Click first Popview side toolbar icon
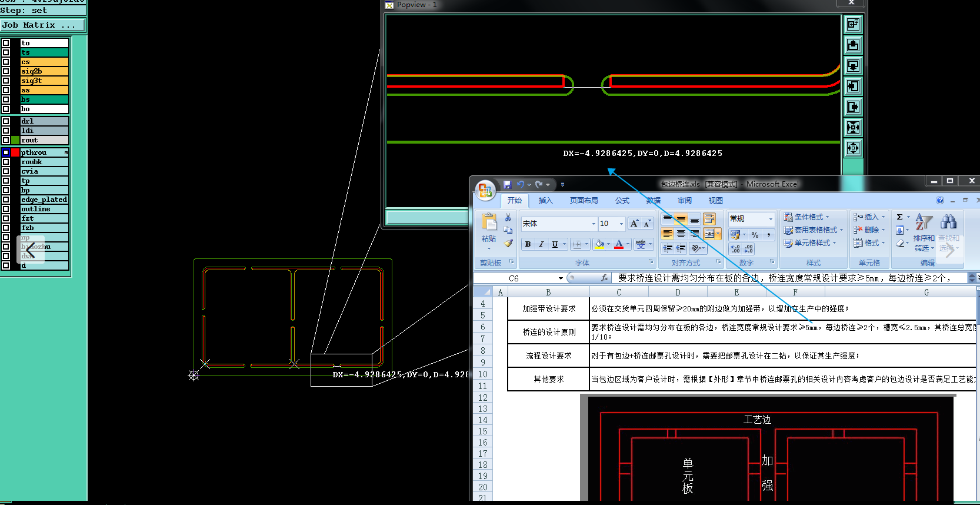The height and width of the screenshot is (505, 980). (853, 24)
